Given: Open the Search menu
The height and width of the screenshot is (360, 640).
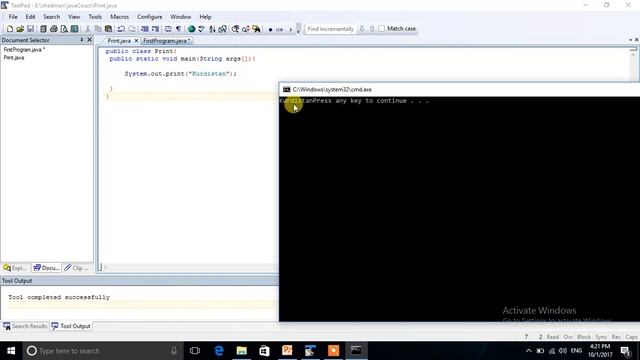Looking at the screenshot, I should pyautogui.click(x=51, y=17).
